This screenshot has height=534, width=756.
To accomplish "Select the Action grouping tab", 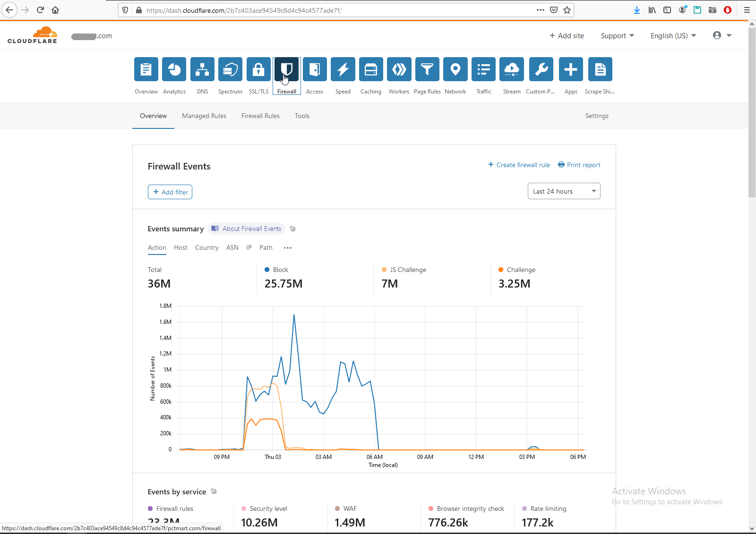I will click(x=157, y=247).
